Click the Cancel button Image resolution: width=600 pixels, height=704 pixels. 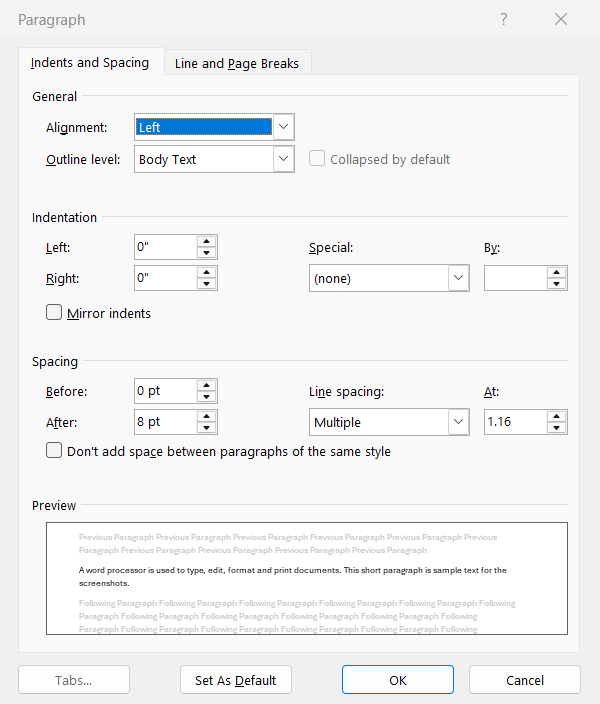click(x=525, y=680)
